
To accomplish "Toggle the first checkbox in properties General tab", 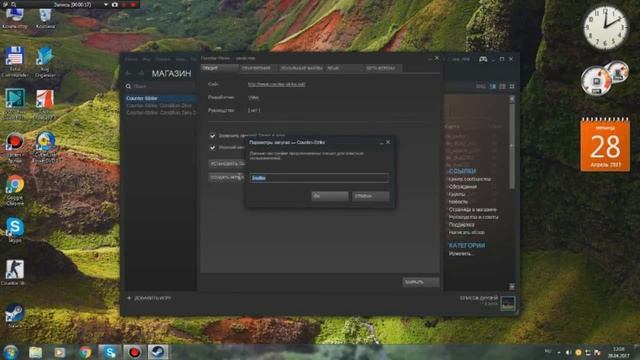I will pos(212,136).
